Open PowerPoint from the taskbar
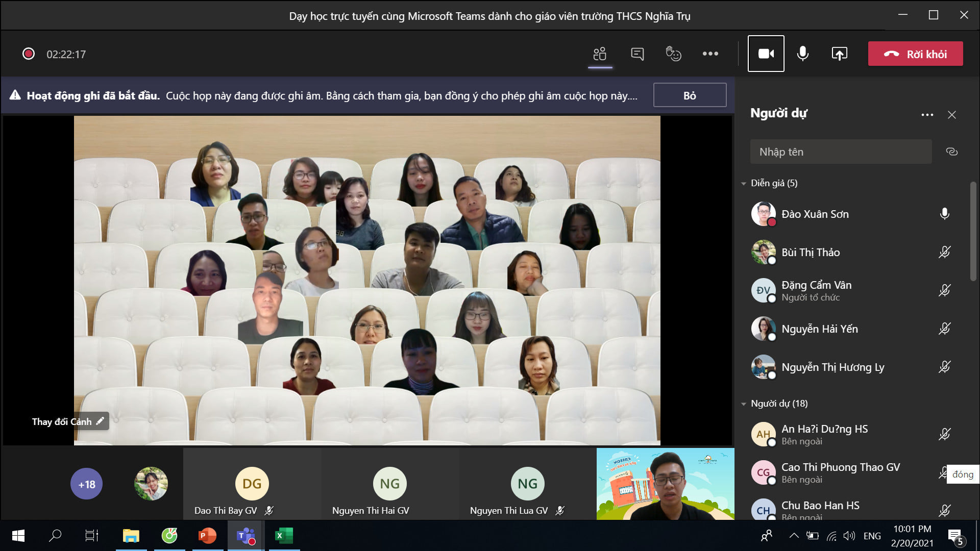Image resolution: width=980 pixels, height=551 pixels. pyautogui.click(x=207, y=536)
